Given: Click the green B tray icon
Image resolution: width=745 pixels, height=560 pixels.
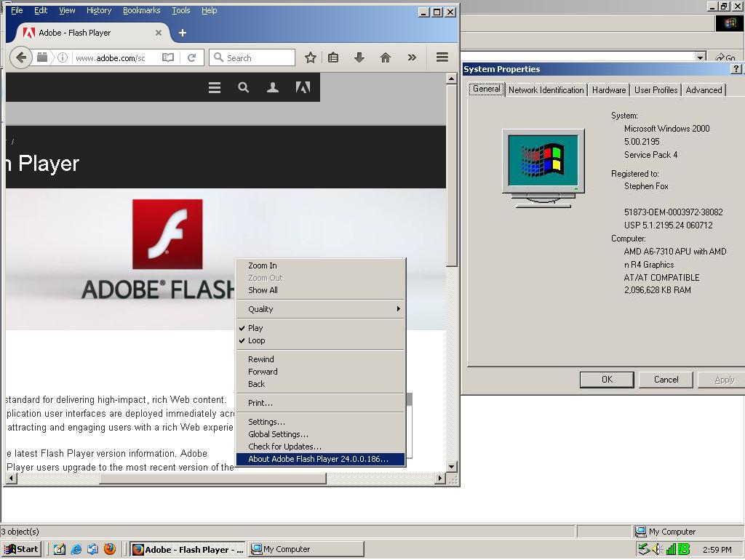Looking at the screenshot, I should click(x=684, y=550).
